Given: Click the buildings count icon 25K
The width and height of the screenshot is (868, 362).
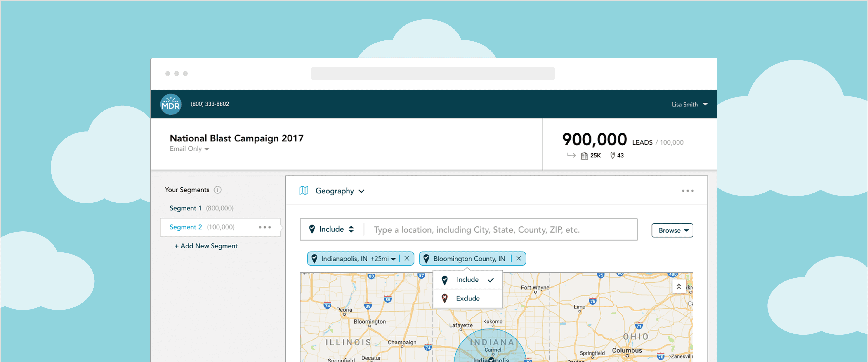Looking at the screenshot, I should (x=584, y=155).
